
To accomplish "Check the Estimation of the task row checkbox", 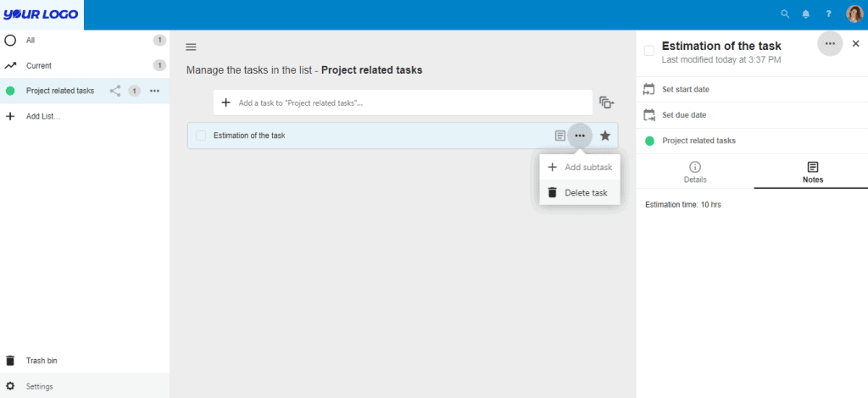I will pos(201,135).
